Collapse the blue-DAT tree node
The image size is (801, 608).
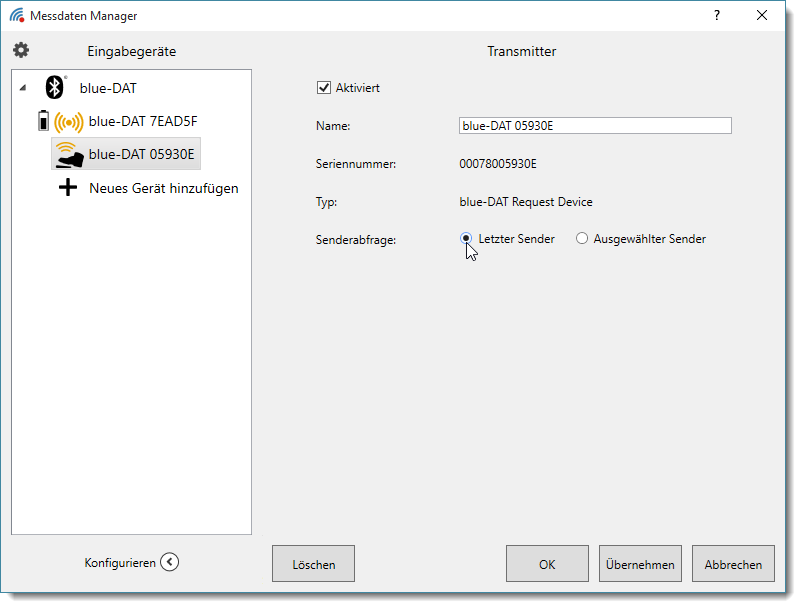click(x=23, y=88)
